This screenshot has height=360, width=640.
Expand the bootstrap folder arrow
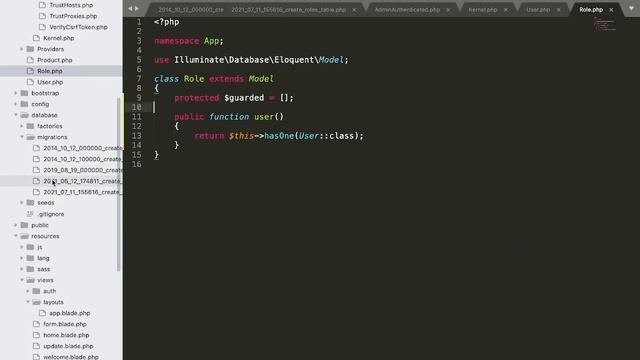[16, 93]
